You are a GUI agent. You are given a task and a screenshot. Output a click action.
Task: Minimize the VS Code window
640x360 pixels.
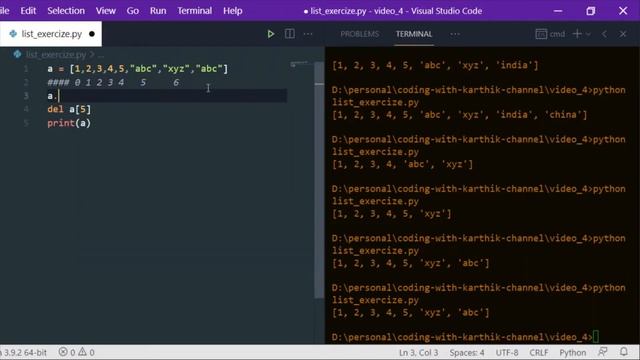click(x=558, y=11)
